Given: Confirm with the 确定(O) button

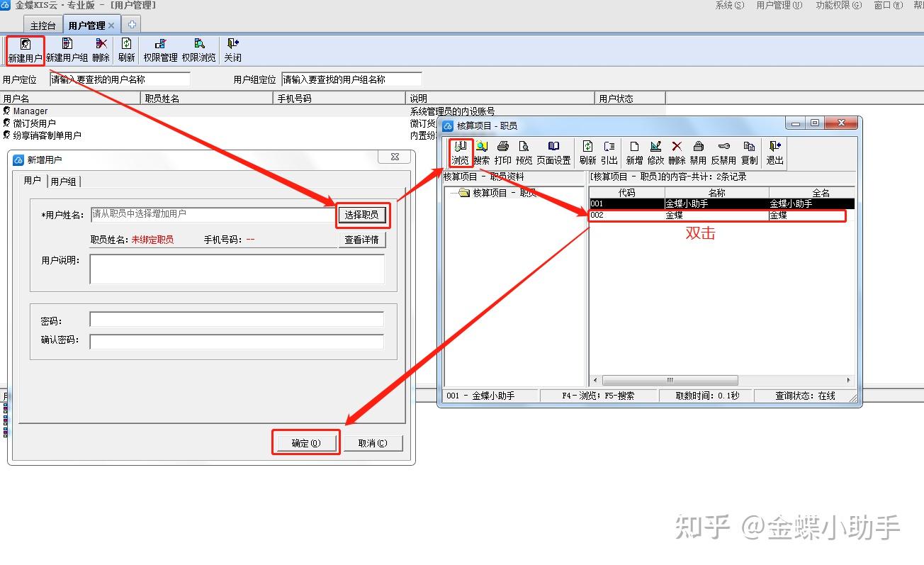Looking at the screenshot, I should (306, 443).
